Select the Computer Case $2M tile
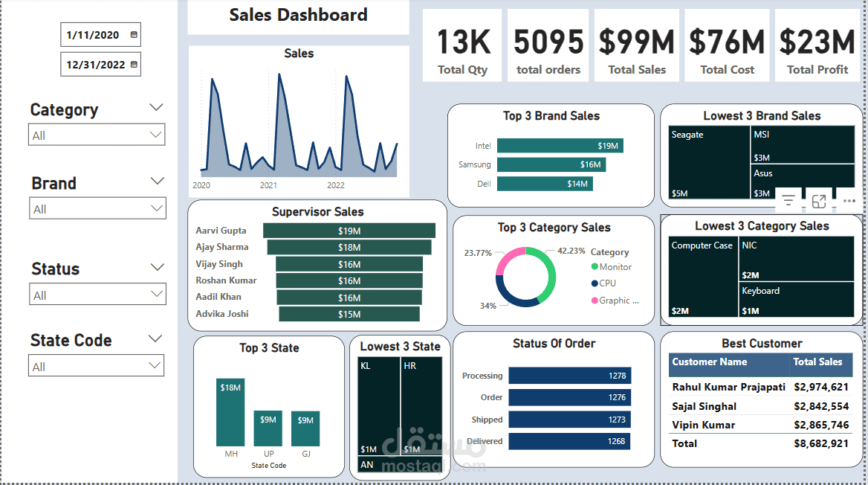This screenshot has width=868, height=485. tap(703, 277)
